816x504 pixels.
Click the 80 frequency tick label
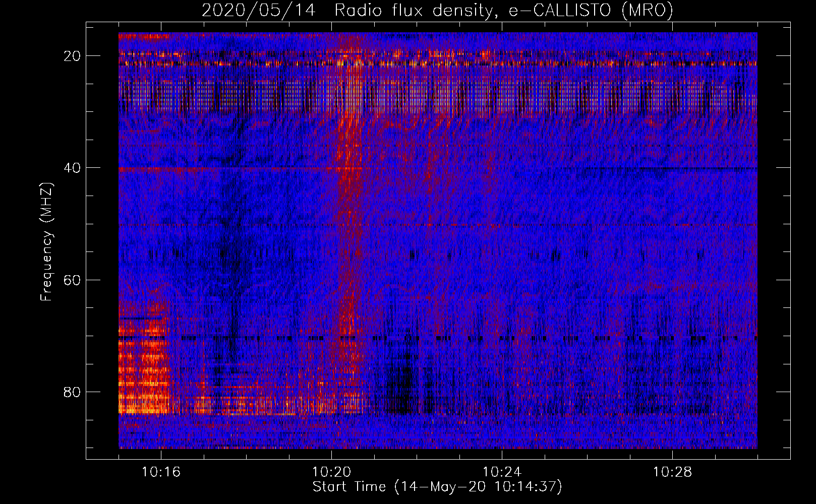pos(73,392)
